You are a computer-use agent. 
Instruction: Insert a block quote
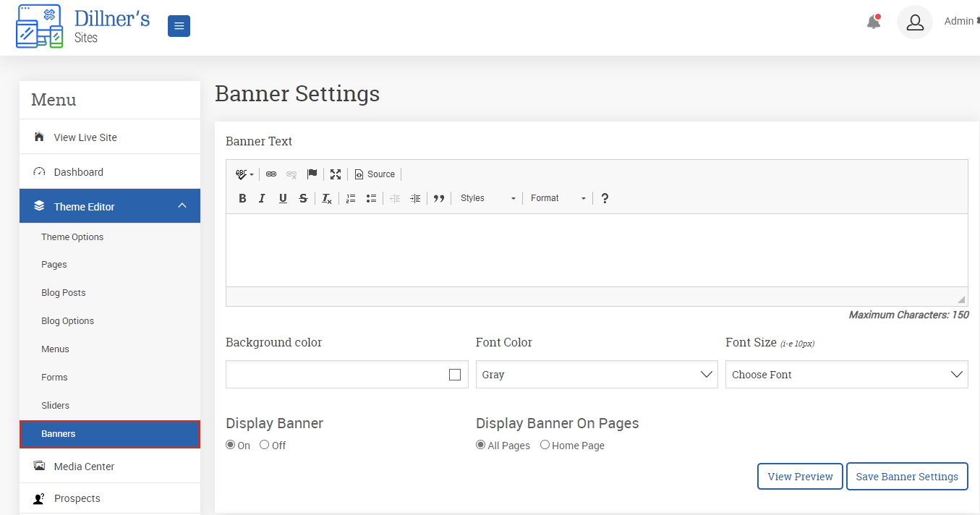pyautogui.click(x=439, y=198)
